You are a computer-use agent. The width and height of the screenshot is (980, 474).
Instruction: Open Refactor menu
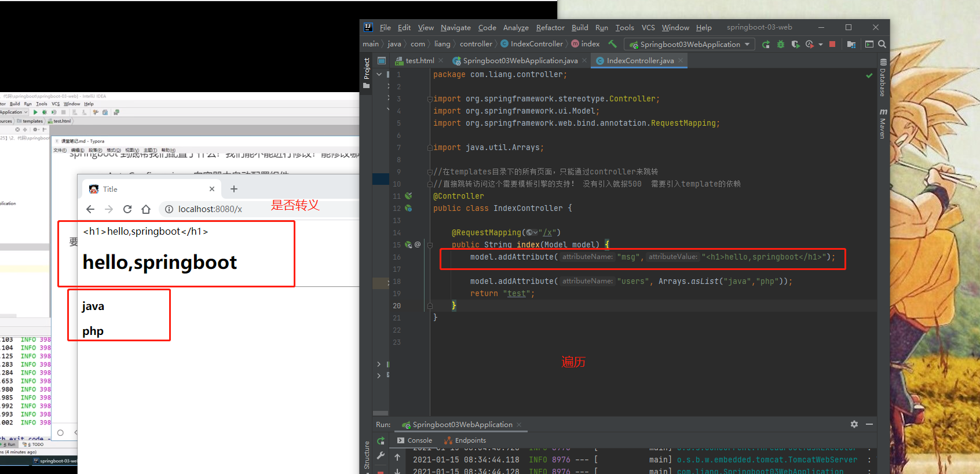550,27
